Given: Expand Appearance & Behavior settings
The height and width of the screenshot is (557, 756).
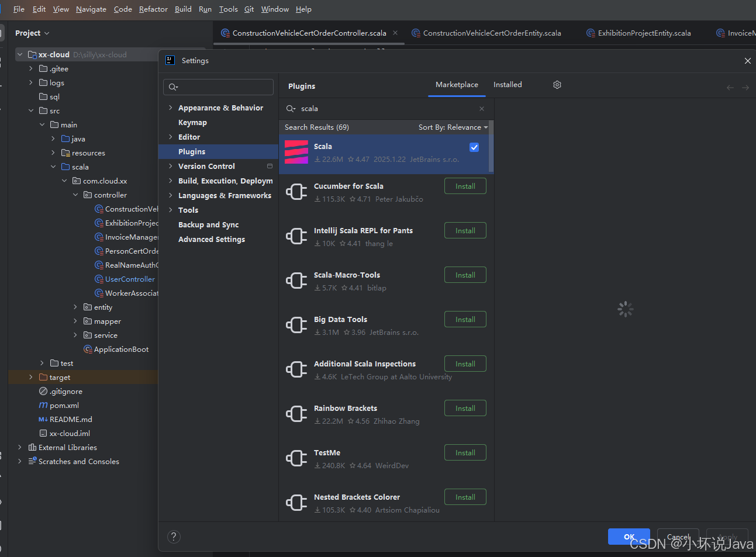Looking at the screenshot, I should point(170,108).
